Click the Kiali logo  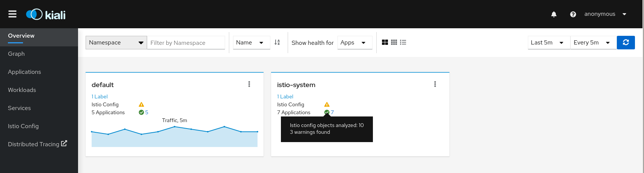click(46, 14)
